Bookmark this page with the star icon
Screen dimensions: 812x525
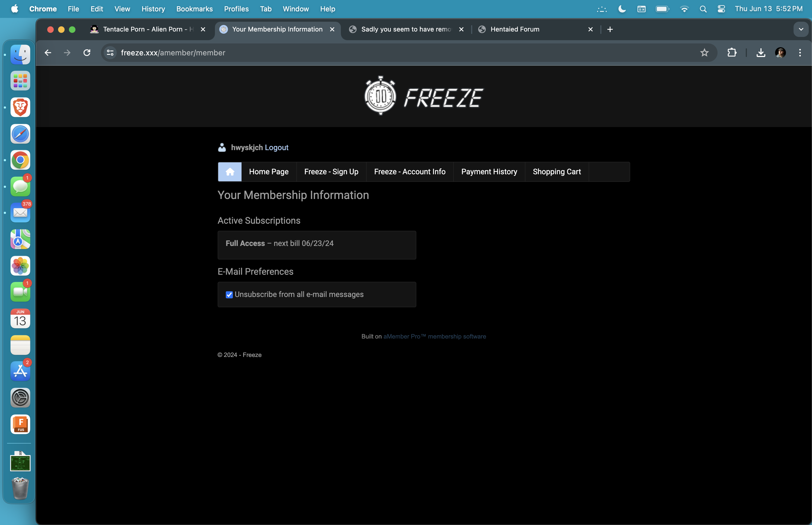(x=704, y=53)
